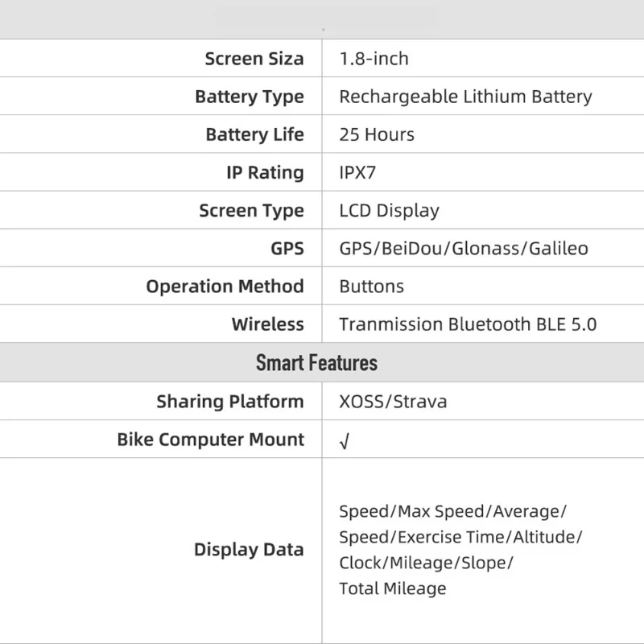Image resolution: width=644 pixels, height=644 pixels.
Task: Click the Battery Life row label
Action: pos(254,134)
